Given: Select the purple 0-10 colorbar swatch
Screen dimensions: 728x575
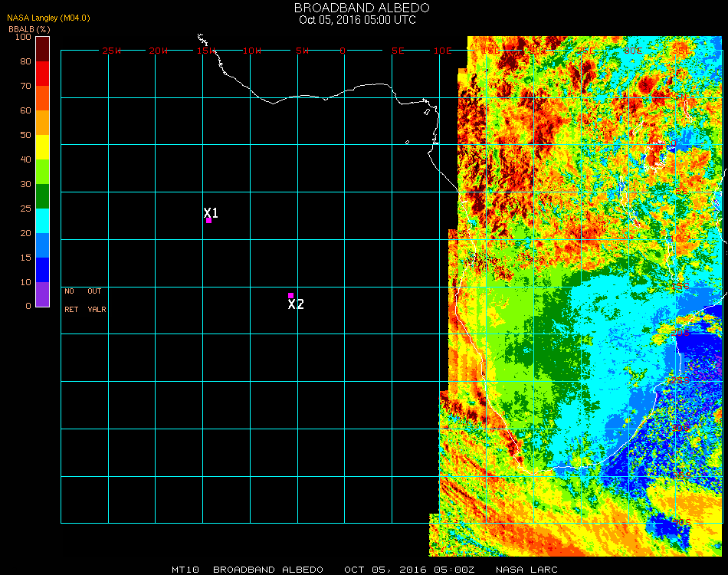Looking at the screenshot, I should (43, 294).
